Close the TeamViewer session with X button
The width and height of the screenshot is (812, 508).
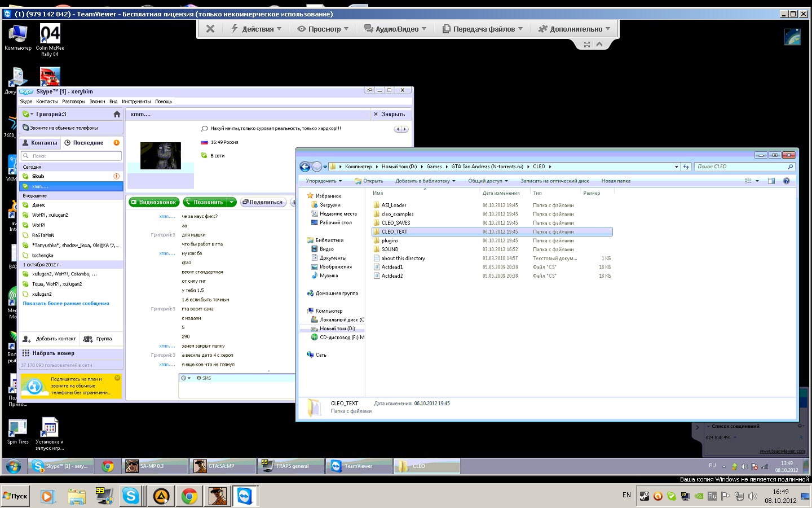pos(210,29)
